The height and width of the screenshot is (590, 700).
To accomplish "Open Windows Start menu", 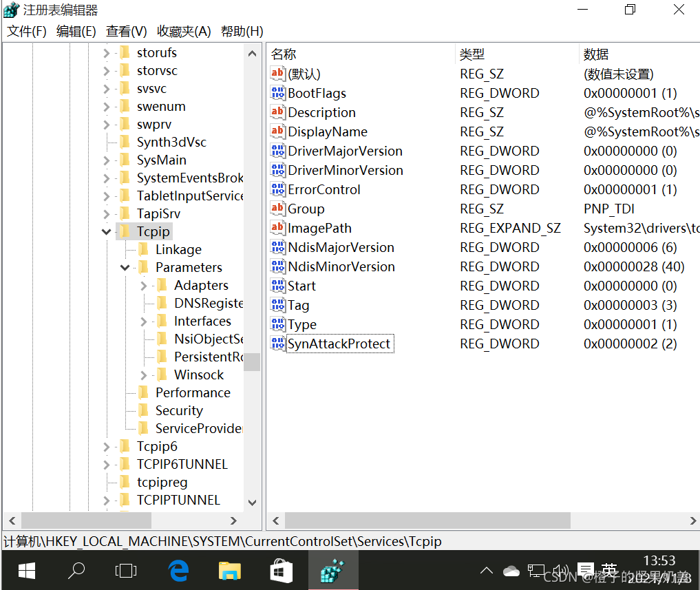I will (27, 570).
